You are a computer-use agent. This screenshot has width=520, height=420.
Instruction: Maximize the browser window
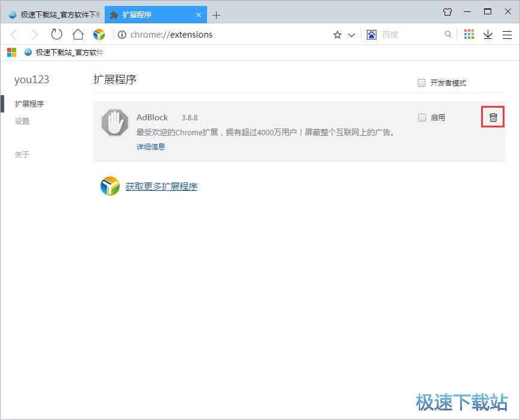[x=488, y=11]
